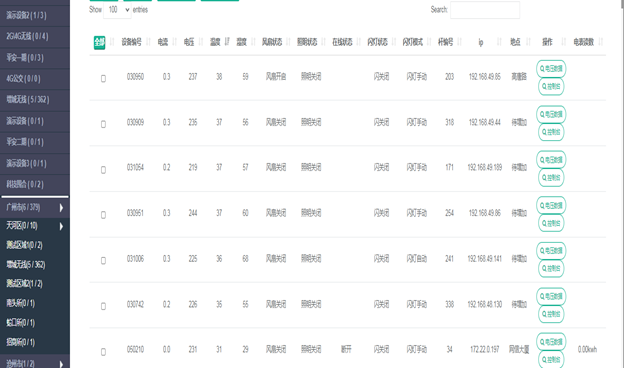
Task: Check the box for device 030951
Action: [103, 215]
